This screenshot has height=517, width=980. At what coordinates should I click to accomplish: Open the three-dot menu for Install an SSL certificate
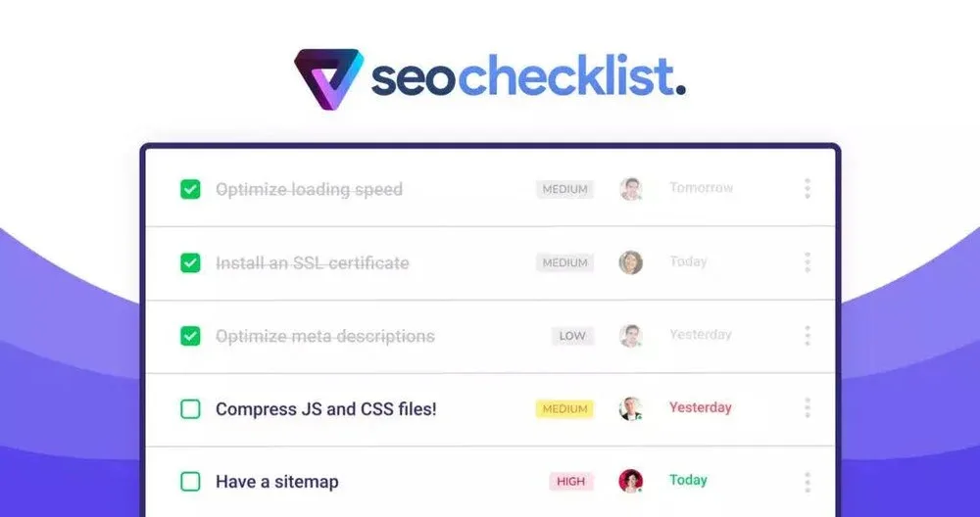808,262
